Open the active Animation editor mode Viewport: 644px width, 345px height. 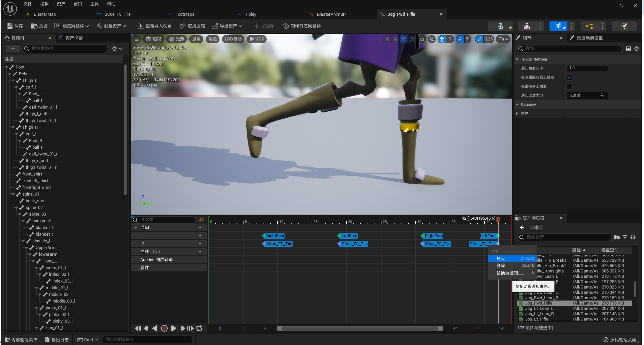[558, 26]
